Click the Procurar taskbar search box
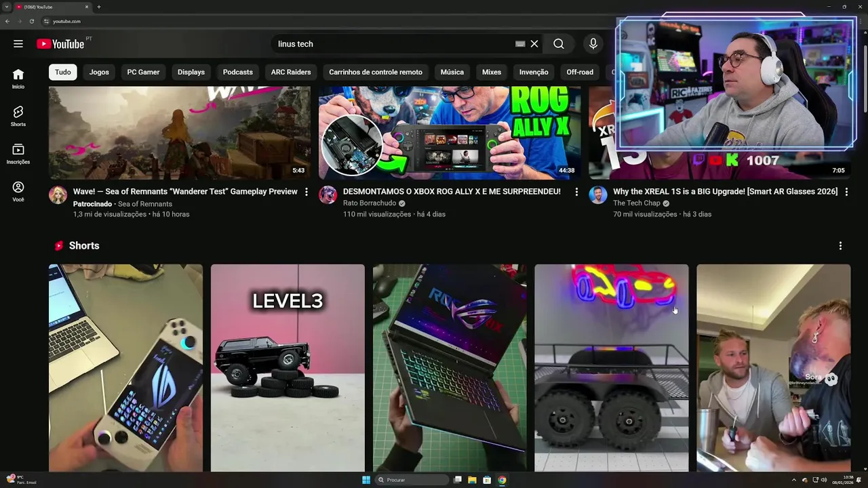The height and width of the screenshot is (488, 868). click(412, 480)
